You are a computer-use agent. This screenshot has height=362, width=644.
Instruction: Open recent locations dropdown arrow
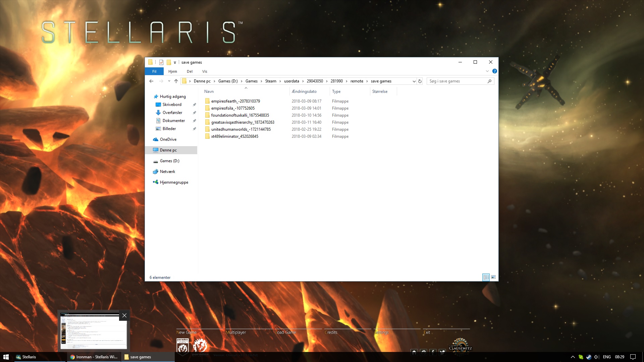[x=169, y=81]
